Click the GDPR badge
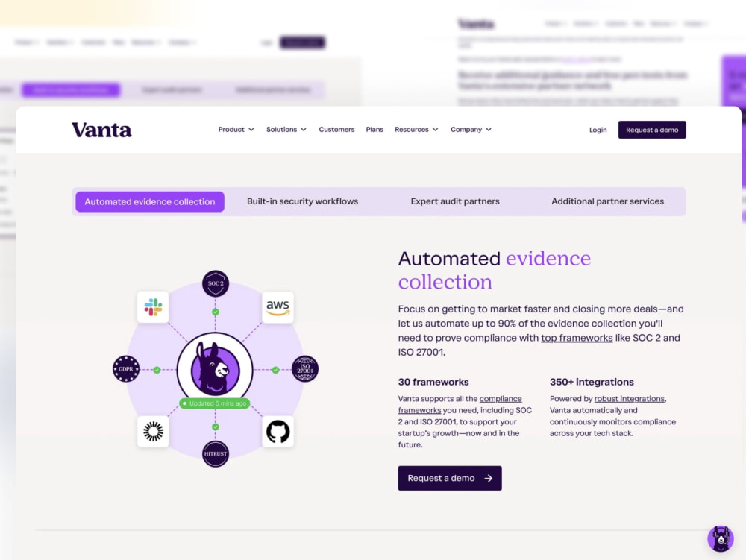Screen dimensions: 746x560 point(126,369)
